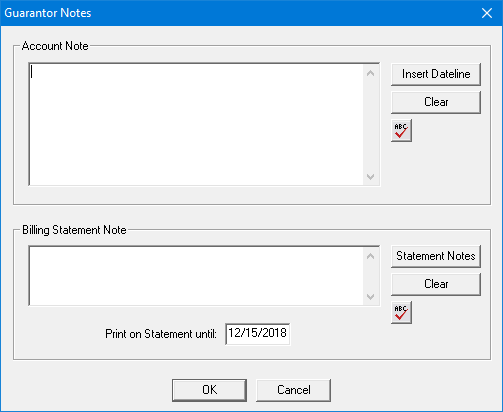Image resolution: width=503 pixels, height=412 pixels.
Task: Focus the Account Note text area
Action: pyautogui.click(x=197, y=124)
